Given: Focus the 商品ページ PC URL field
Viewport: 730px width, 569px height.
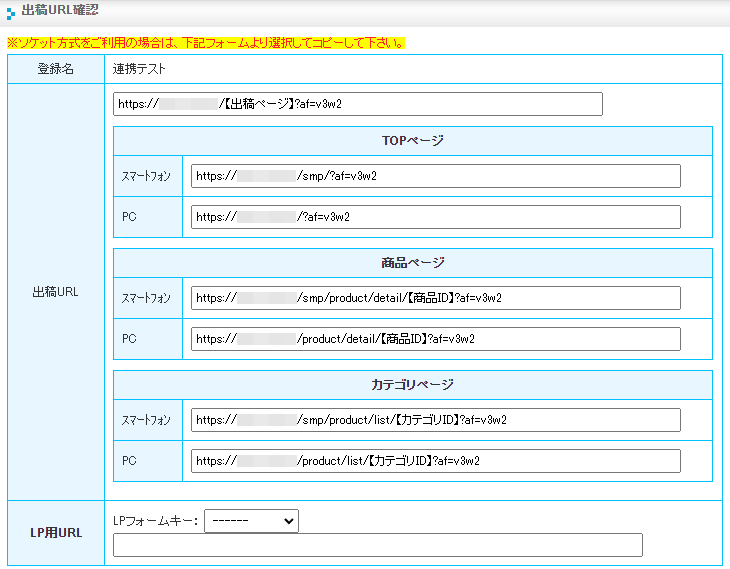Looking at the screenshot, I should pos(435,339).
